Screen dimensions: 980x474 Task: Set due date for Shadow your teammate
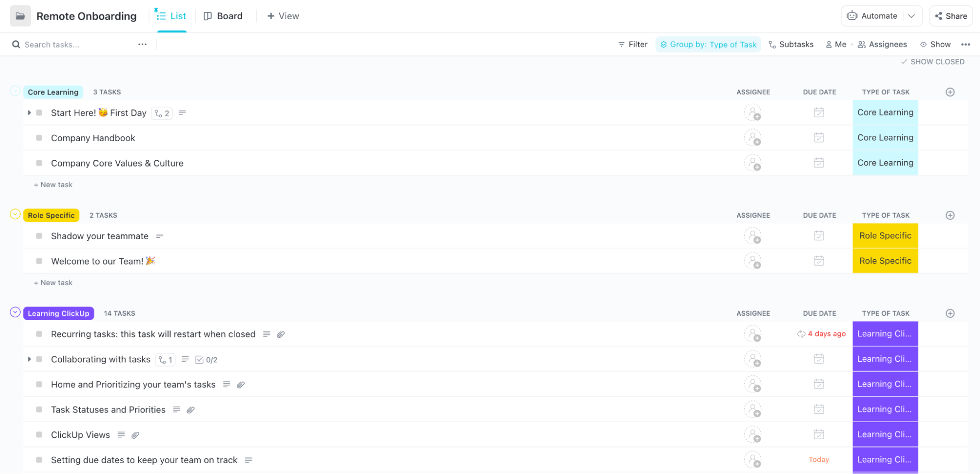[819, 236]
